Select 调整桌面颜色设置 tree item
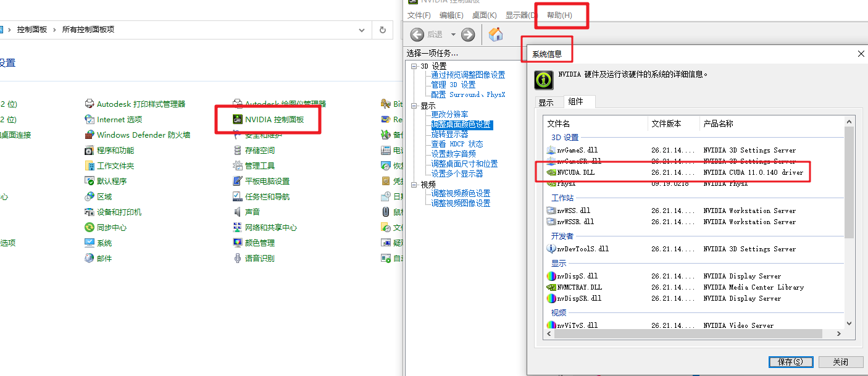The height and width of the screenshot is (376, 868). [x=461, y=124]
